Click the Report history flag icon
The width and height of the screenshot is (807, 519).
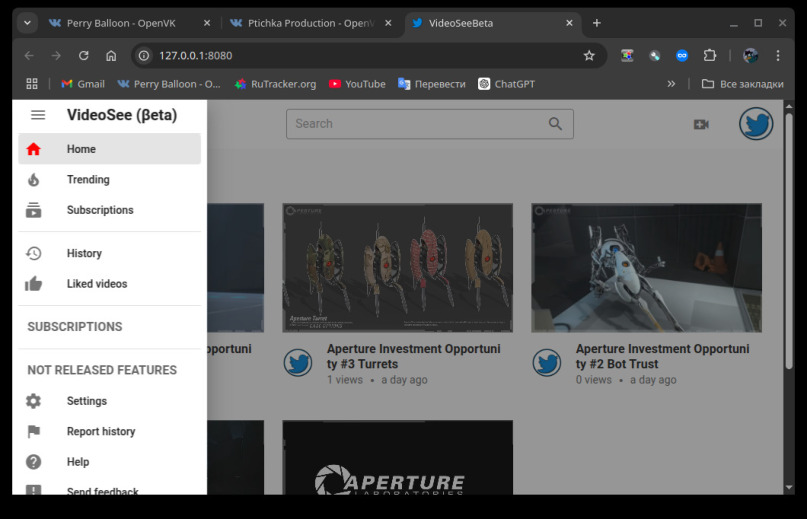click(x=34, y=432)
